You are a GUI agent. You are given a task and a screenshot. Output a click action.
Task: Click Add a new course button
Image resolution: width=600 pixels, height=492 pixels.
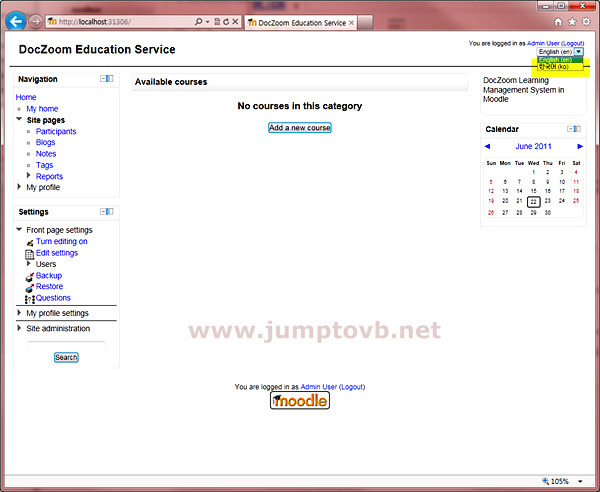300,128
